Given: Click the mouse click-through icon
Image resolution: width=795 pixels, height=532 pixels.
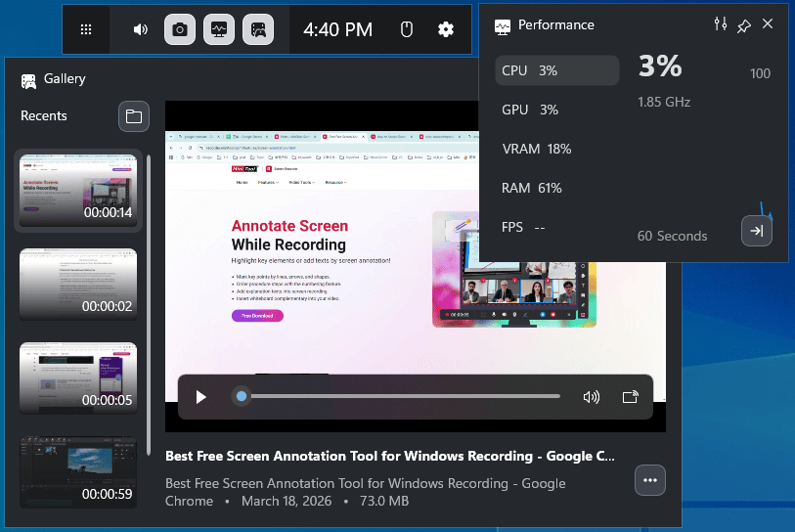Looking at the screenshot, I should tap(406, 29).
